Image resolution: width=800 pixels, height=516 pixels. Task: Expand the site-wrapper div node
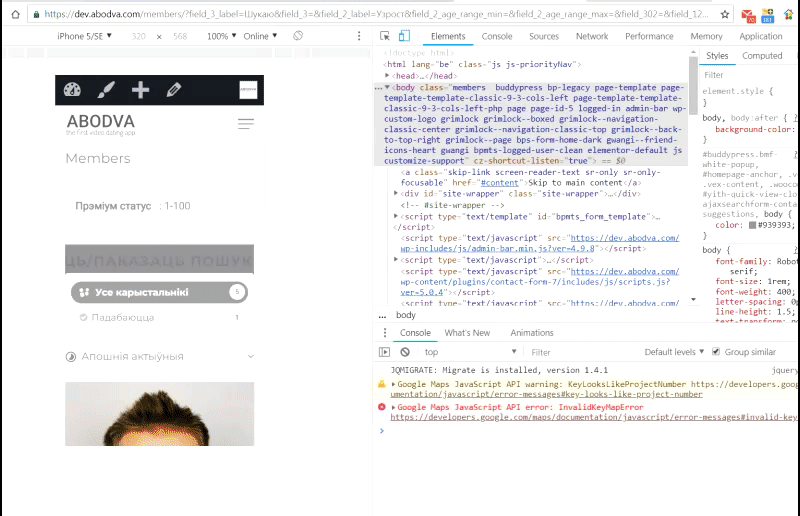tap(396, 193)
